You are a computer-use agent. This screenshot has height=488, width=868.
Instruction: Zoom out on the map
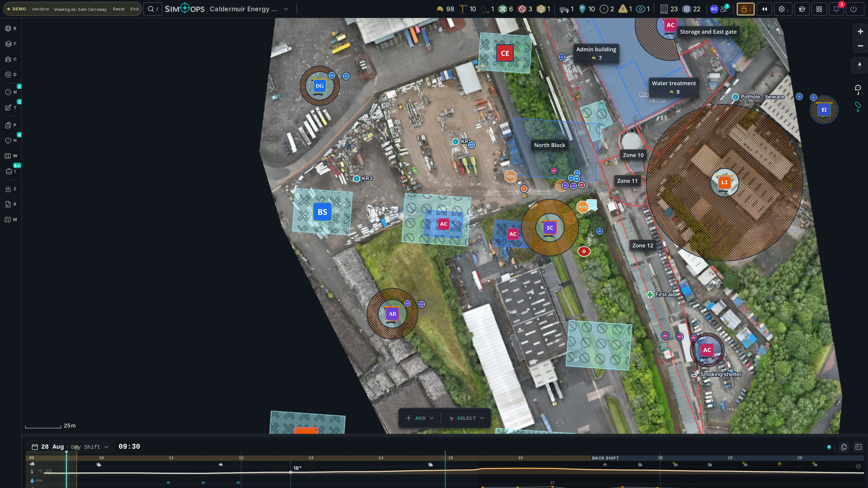point(860,46)
